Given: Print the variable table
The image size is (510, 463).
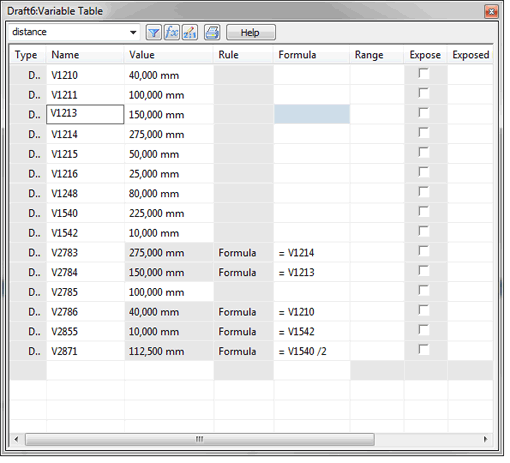Looking at the screenshot, I should point(212,33).
